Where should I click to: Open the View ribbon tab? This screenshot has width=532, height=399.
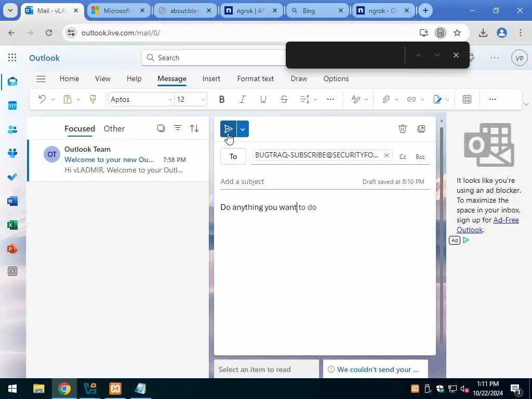pyautogui.click(x=102, y=79)
